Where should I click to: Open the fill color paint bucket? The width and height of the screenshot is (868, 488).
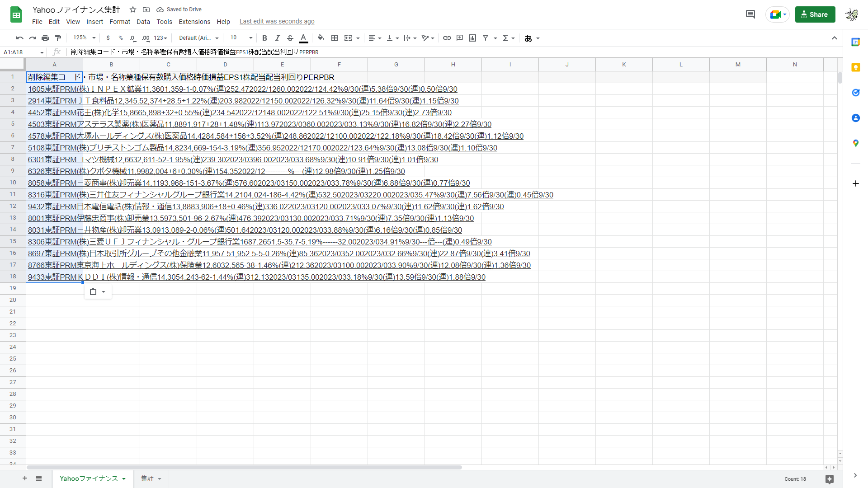pyautogui.click(x=321, y=38)
